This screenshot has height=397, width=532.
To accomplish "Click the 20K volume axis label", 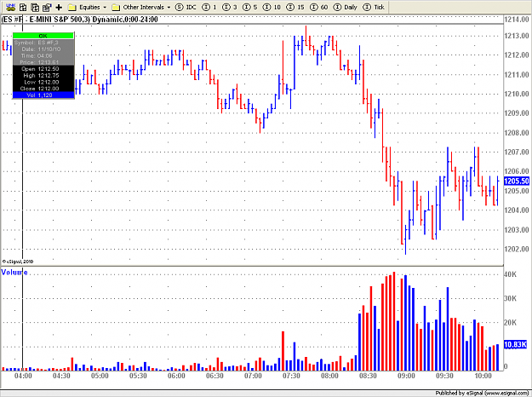I will coord(510,322).
